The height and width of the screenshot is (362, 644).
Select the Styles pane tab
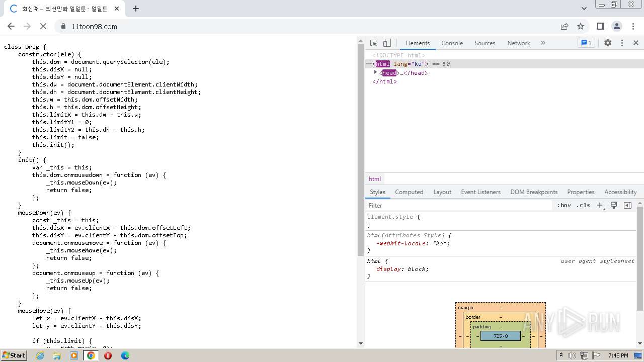(377, 192)
